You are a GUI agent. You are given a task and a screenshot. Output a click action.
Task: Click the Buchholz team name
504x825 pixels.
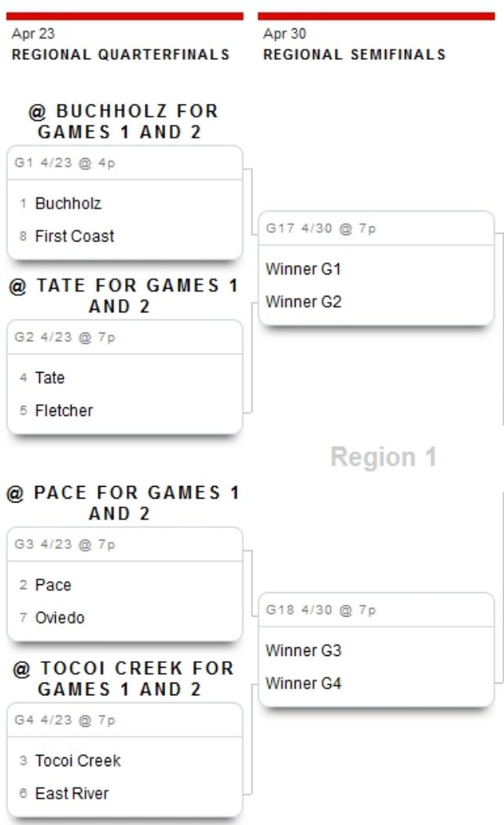68,204
